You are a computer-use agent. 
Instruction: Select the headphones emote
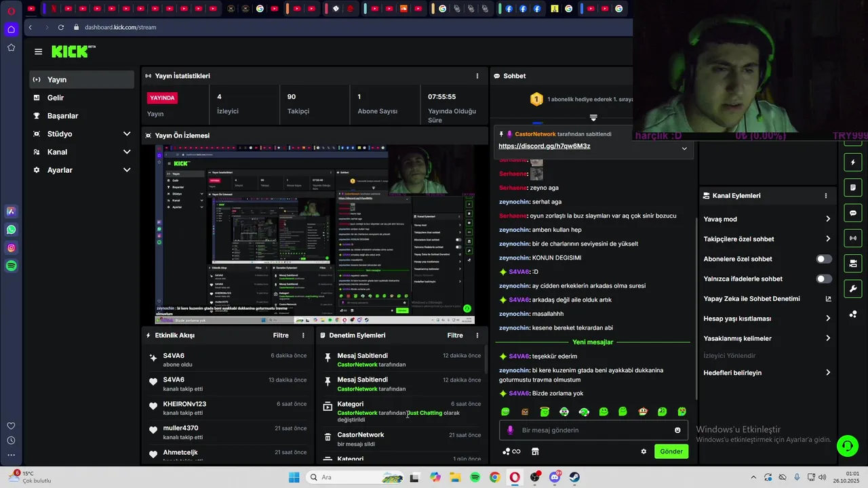tap(584, 411)
